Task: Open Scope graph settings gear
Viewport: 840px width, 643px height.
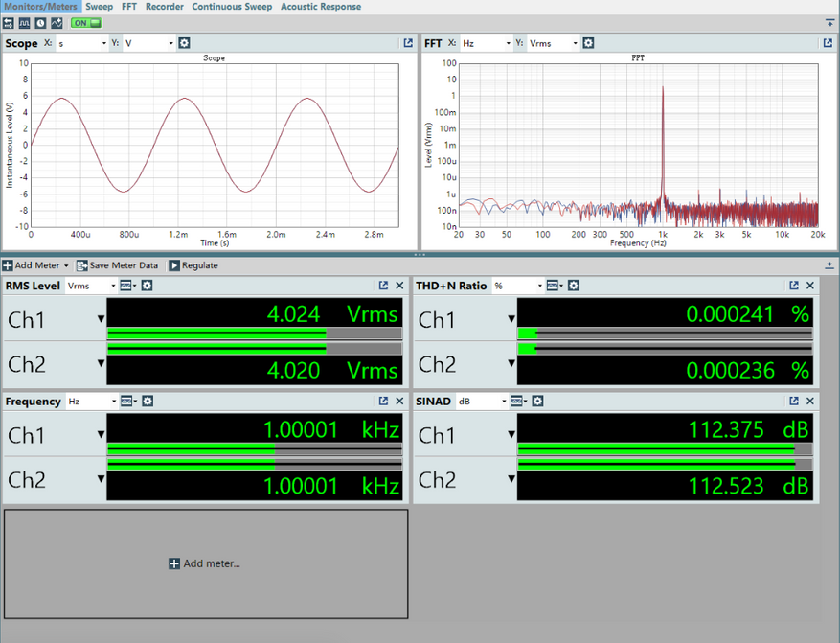Action: click(185, 43)
